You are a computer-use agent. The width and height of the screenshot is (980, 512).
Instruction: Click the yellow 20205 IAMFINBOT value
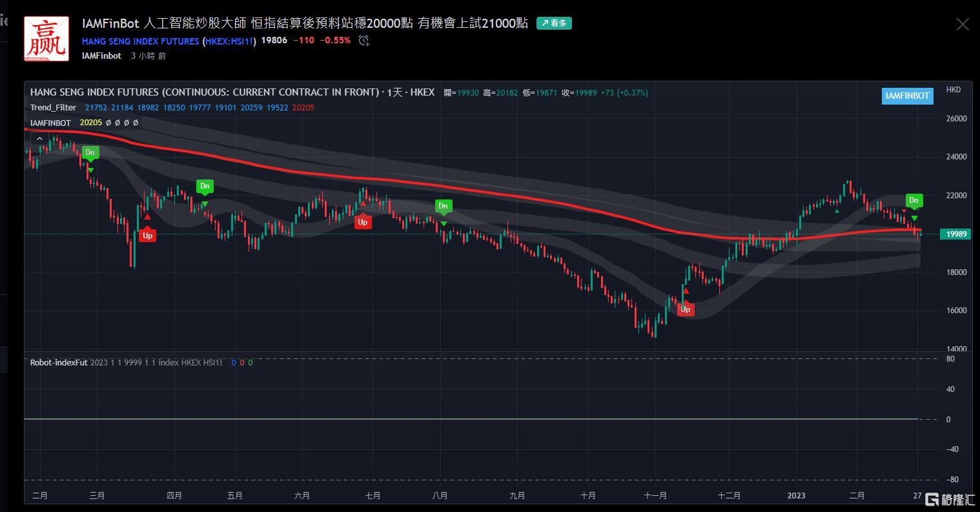91,123
